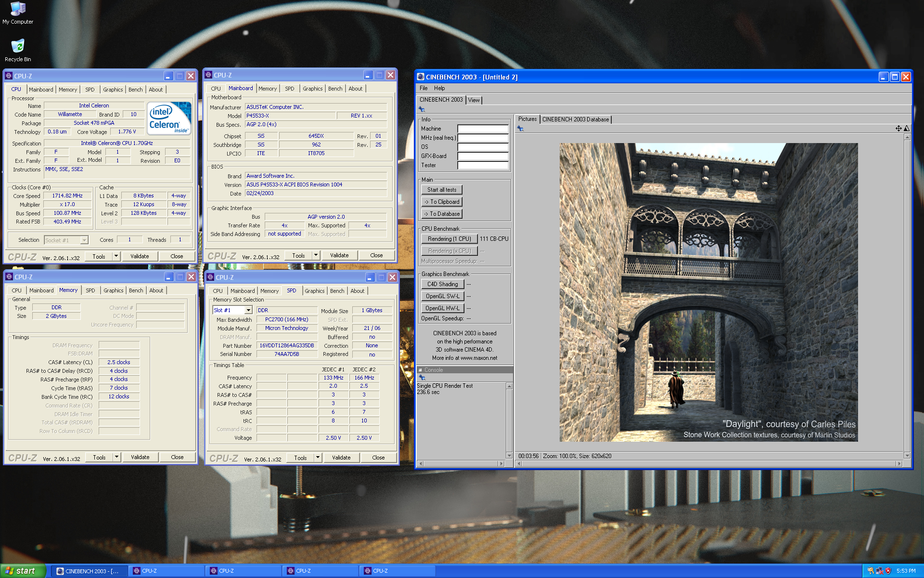Select Mainboard tab in CPU-Z SPD window
Viewport: 924px width, 578px height.
(243, 291)
